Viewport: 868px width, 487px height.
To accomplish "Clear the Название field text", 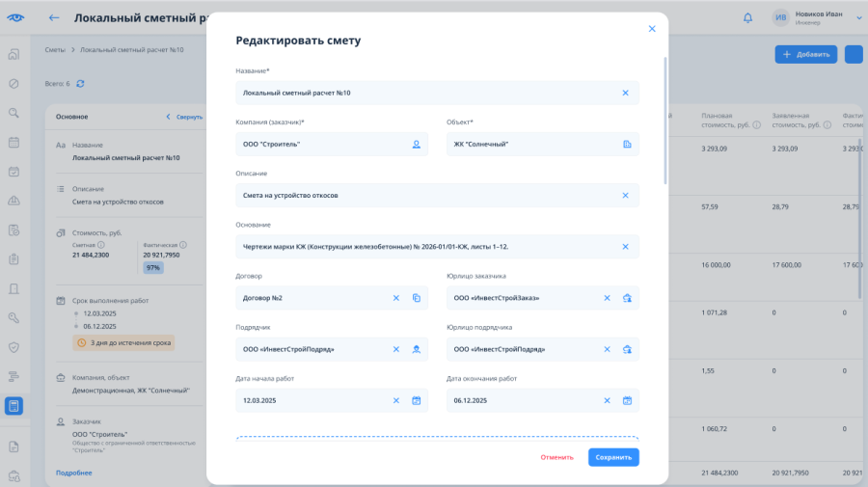I will [x=626, y=93].
